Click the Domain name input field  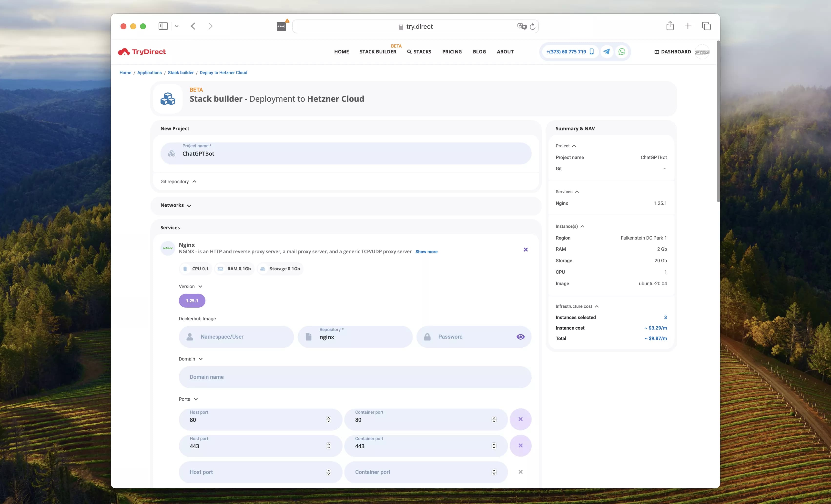(x=355, y=377)
